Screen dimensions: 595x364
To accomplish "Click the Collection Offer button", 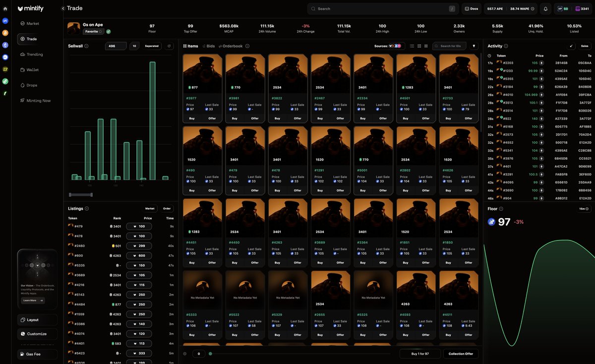I will [x=461, y=354].
